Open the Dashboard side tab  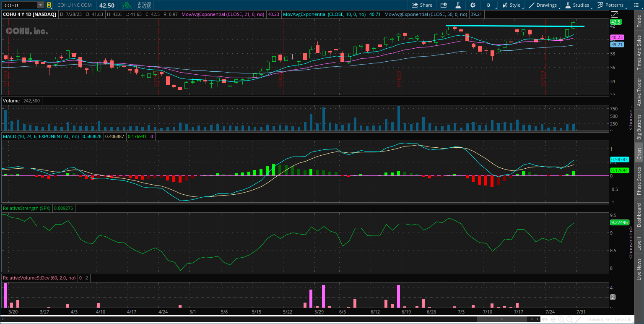click(x=639, y=215)
